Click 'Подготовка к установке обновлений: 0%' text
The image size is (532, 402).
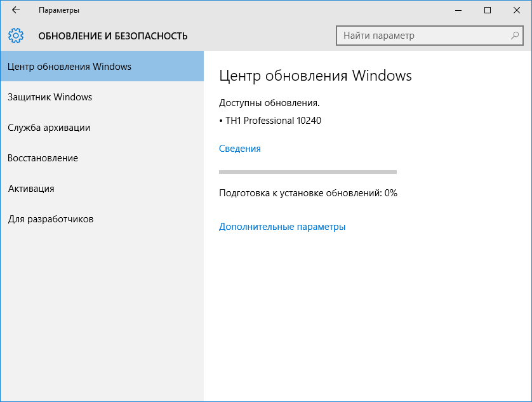pyautogui.click(x=308, y=193)
